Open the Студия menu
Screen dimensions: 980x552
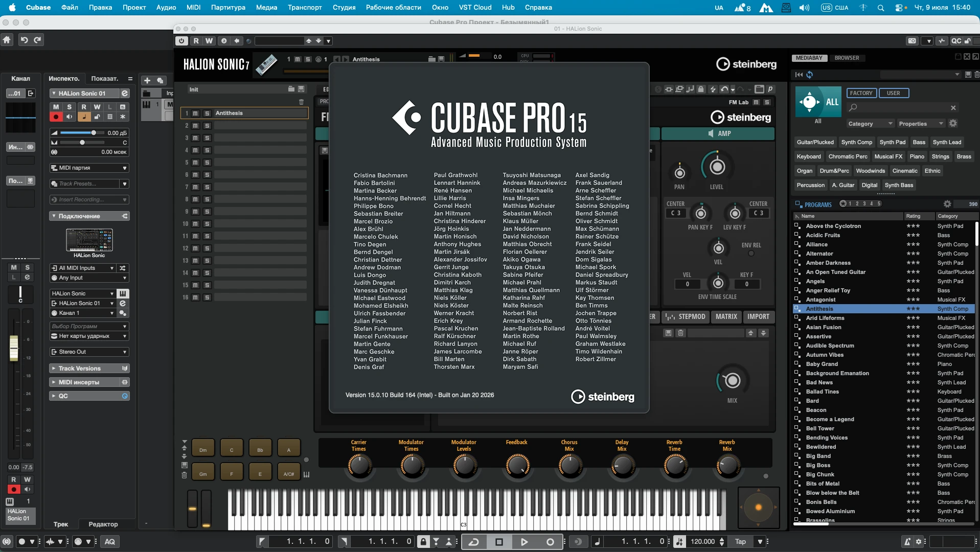tap(344, 8)
